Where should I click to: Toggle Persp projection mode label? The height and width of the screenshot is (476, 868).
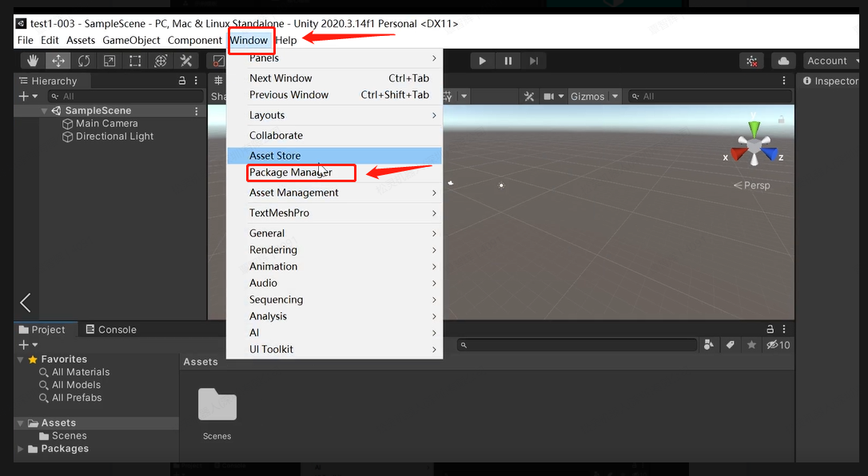pyautogui.click(x=752, y=185)
